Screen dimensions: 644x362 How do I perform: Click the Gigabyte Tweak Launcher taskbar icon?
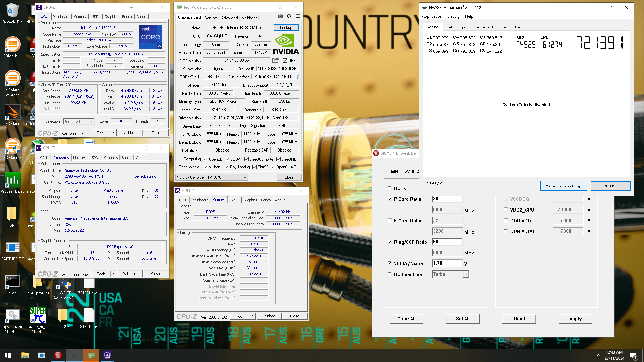(x=58, y=355)
